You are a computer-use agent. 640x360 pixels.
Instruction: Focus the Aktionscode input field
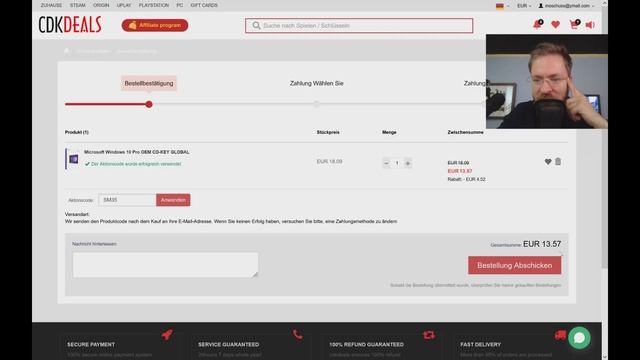tap(127, 200)
